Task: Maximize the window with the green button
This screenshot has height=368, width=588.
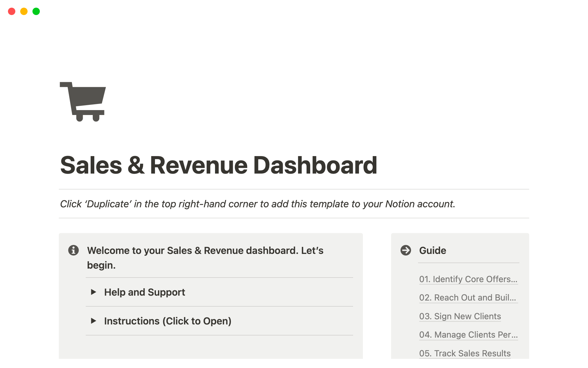Action: (x=36, y=11)
